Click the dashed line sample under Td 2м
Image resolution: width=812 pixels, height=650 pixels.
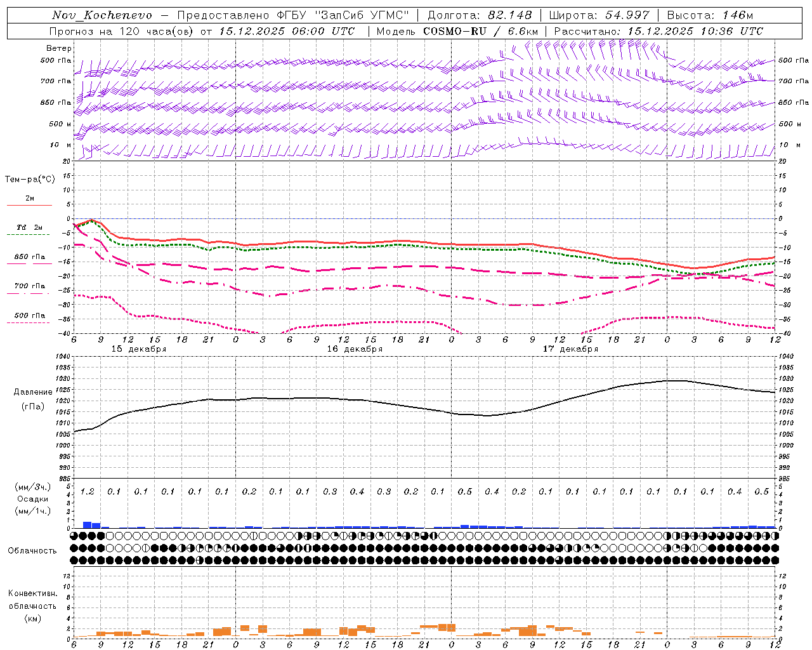coord(28,235)
